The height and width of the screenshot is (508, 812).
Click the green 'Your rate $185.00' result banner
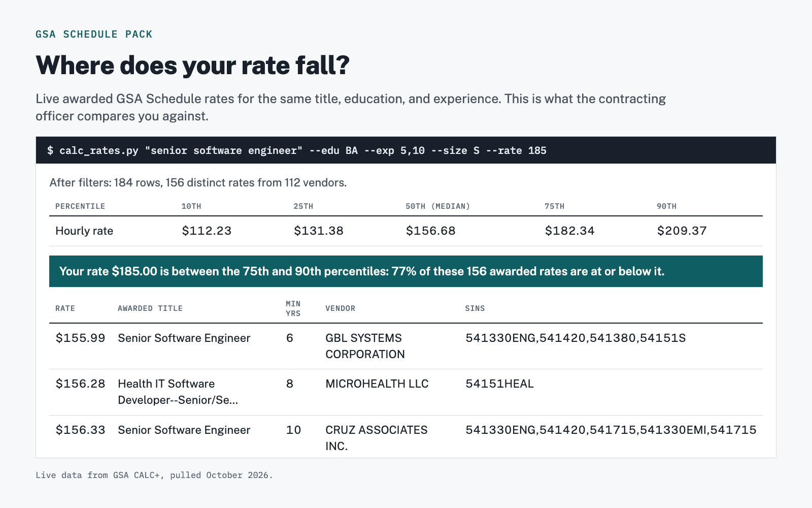coord(406,271)
